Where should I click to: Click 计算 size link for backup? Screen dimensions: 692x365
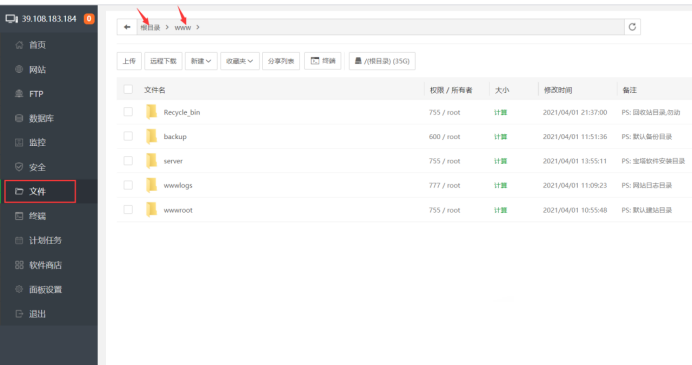click(x=500, y=137)
